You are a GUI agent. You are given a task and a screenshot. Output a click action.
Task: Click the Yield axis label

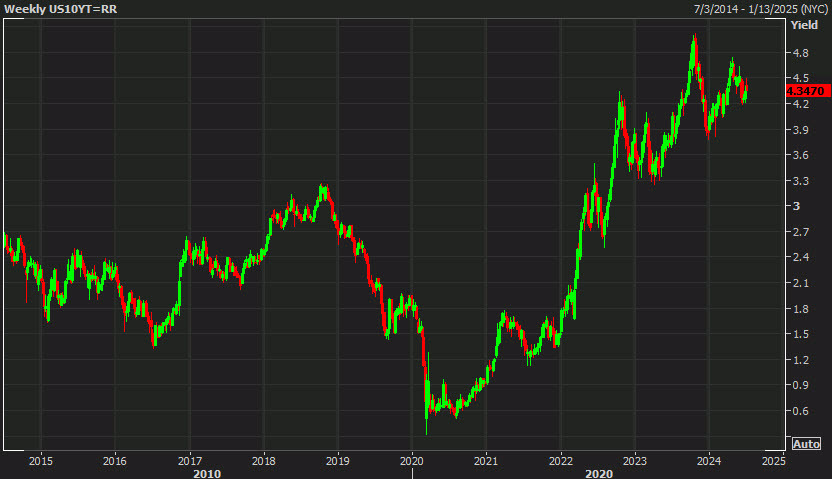pos(804,25)
